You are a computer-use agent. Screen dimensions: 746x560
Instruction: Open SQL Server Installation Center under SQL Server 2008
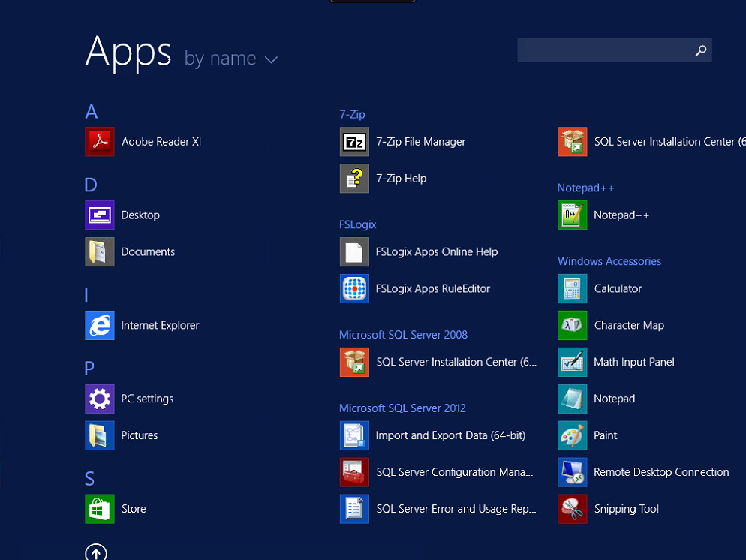pos(438,362)
